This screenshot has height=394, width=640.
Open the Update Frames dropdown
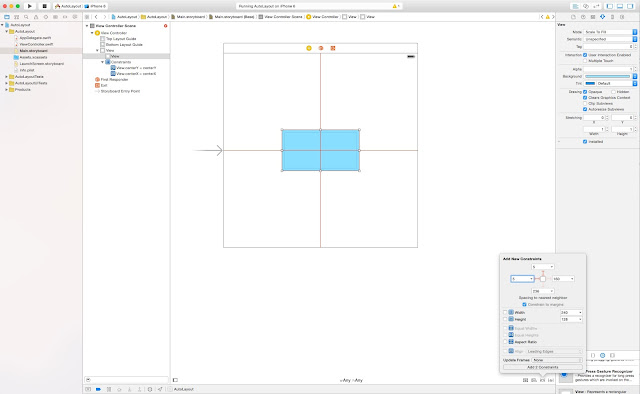point(557,360)
